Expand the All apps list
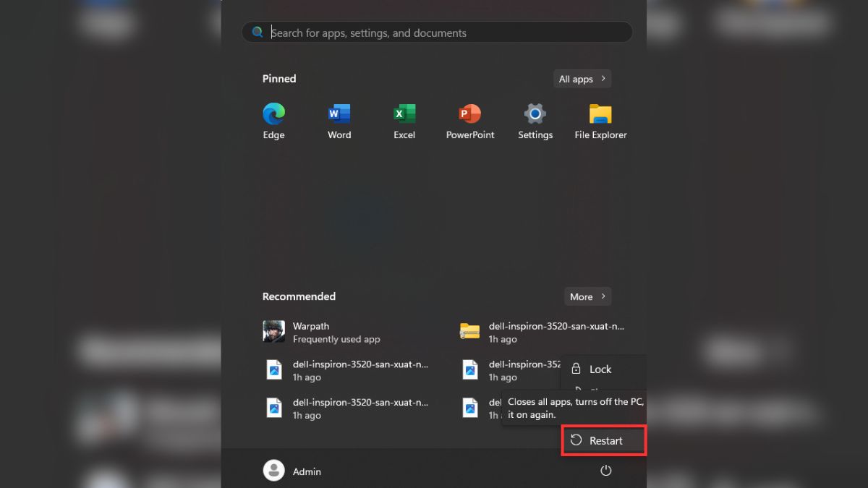This screenshot has height=488, width=868. click(582, 79)
